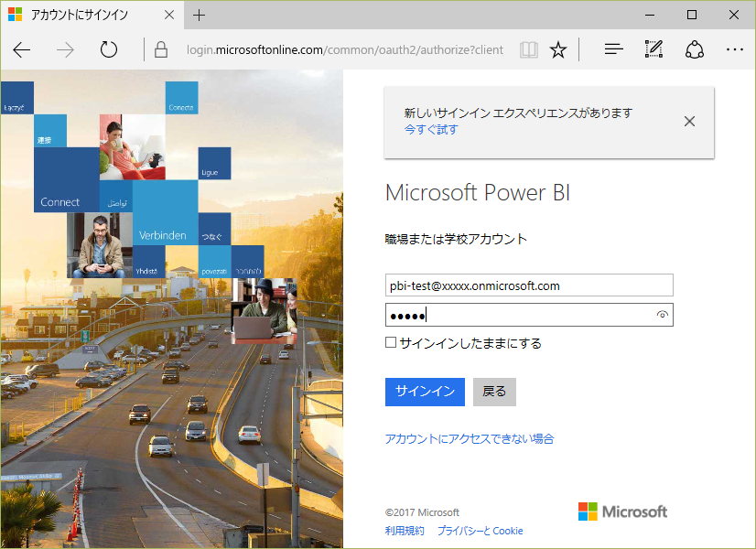Click the Connect tile in the illustration
756x549 pixels.
[x=67, y=179]
